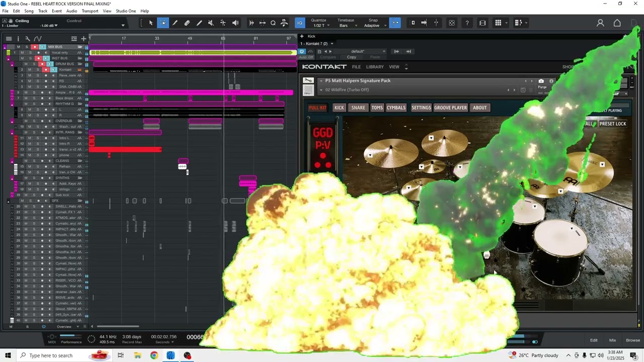Switch to the KICK tab in drum plugin
The height and width of the screenshot is (362, 644).
pos(339,108)
